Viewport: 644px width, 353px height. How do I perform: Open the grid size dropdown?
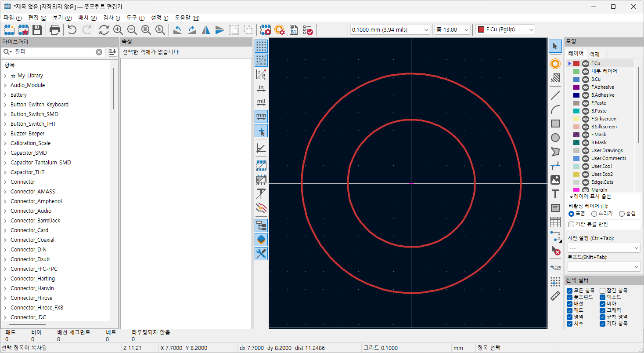[390, 30]
